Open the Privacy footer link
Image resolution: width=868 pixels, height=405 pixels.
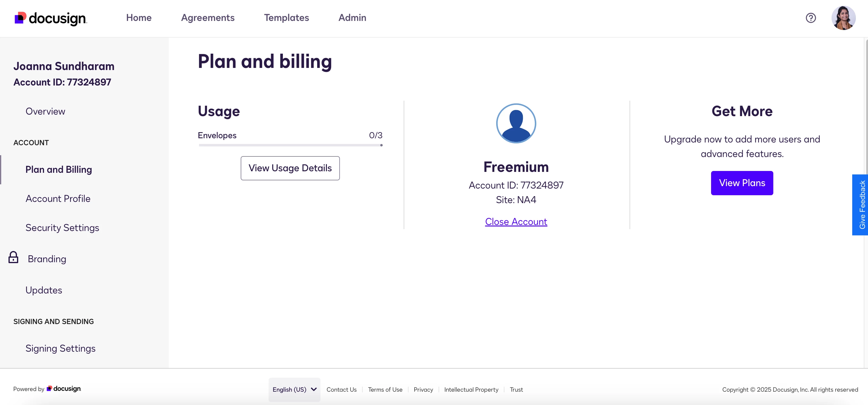click(423, 390)
